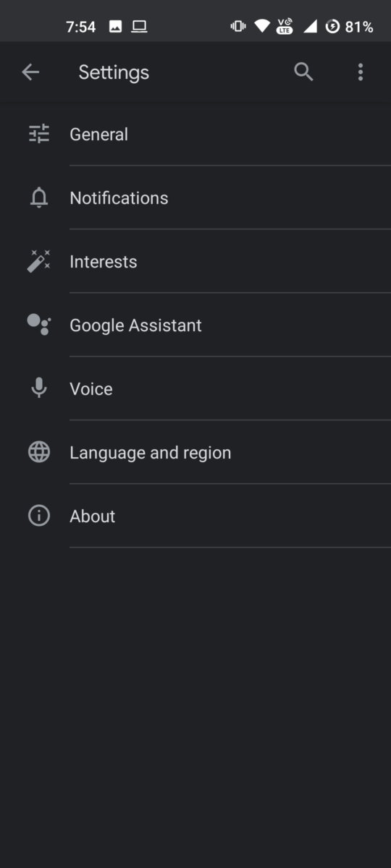
Task: Open the About section
Action: [x=195, y=516]
